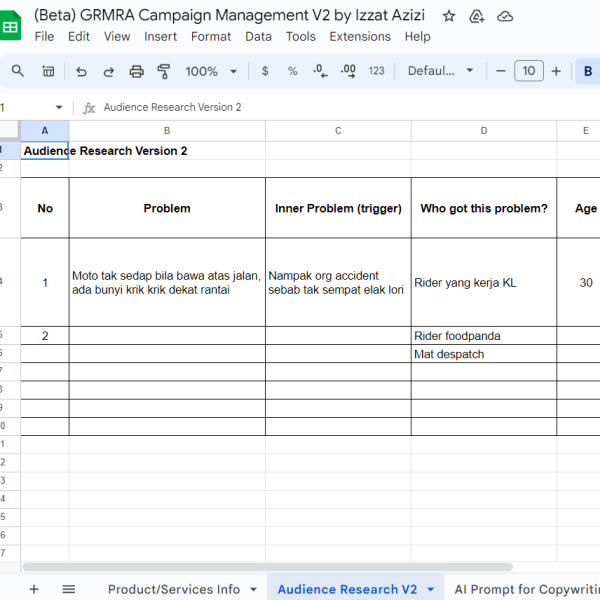The image size is (600, 600).
Task: Open the Google Sheets home icon
Action: tap(10, 25)
